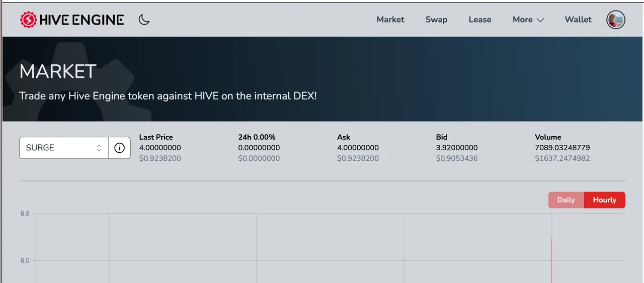
Task: Open the user profile avatar
Action: pyautogui.click(x=616, y=20)
